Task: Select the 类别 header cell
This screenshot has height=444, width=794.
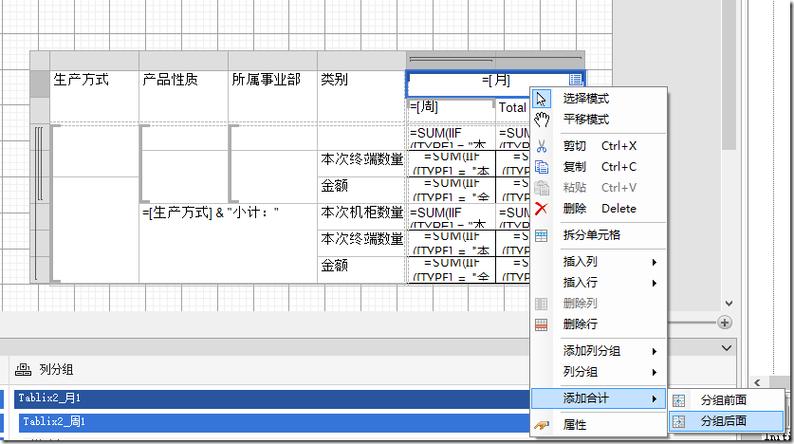Action: point(362,96)
